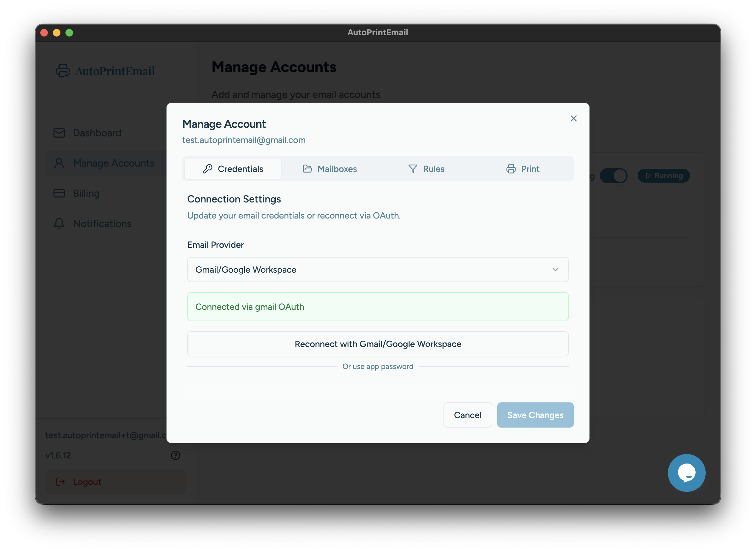Close the Manage Account dialog
The height and width of the screenshot is (551, 756).
click(573, 118)
